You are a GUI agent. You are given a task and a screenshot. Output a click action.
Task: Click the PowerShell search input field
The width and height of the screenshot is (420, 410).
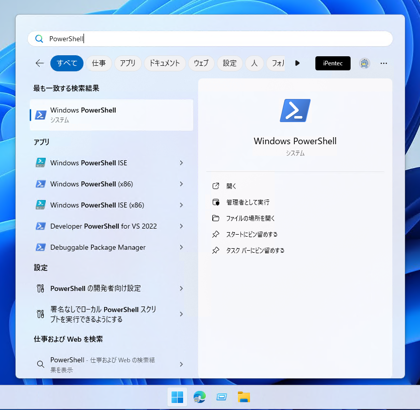click(210, 39)
